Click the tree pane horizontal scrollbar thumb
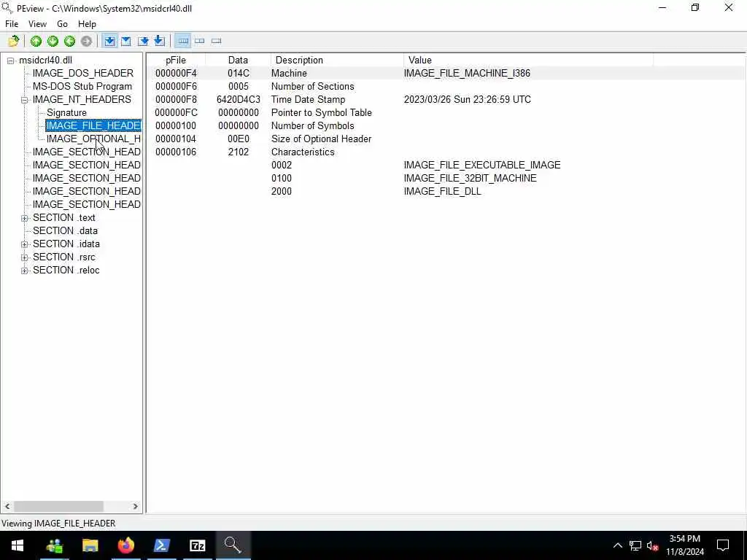Viewport: 747px width, 560px height. (x=58, y=506)
